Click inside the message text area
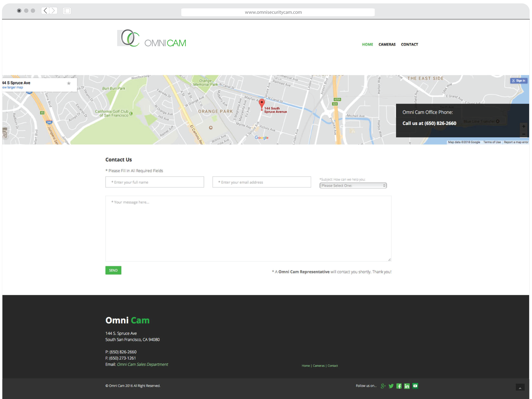This screenshot has width=532, height=399. 248,229
